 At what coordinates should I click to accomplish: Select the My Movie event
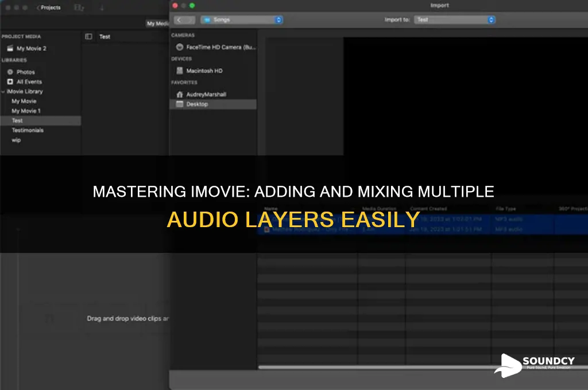coord(24,101)
